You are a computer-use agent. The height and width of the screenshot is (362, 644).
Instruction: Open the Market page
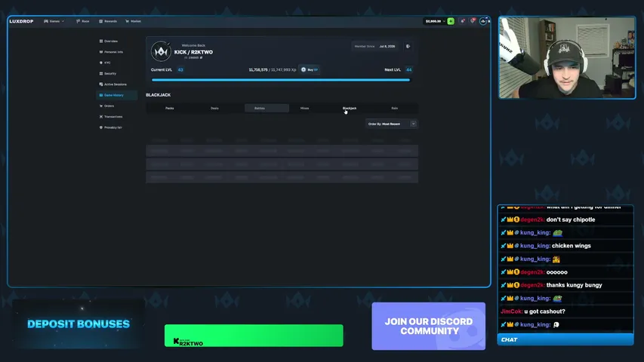point(133,21)
